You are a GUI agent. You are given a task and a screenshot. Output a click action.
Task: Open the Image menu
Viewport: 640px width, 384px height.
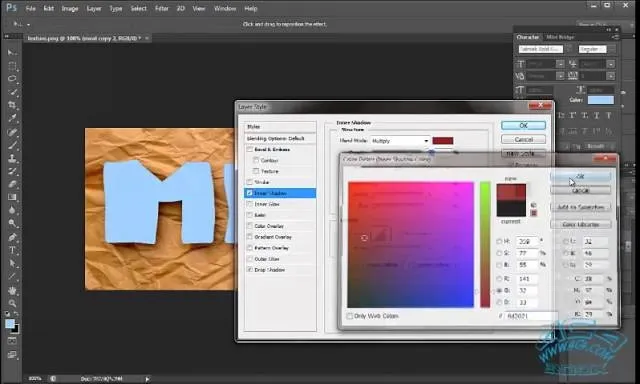(x=70, y=8)
